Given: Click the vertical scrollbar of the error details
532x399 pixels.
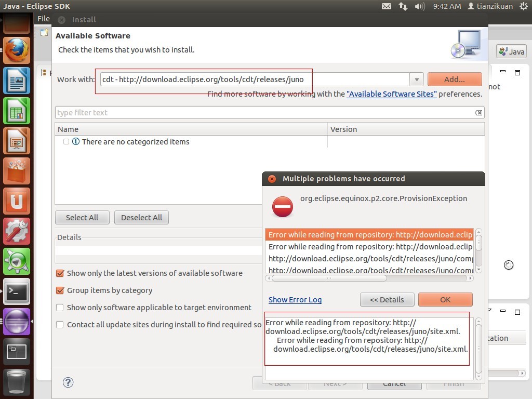Looking at the screenshot, I should point(478,349).
